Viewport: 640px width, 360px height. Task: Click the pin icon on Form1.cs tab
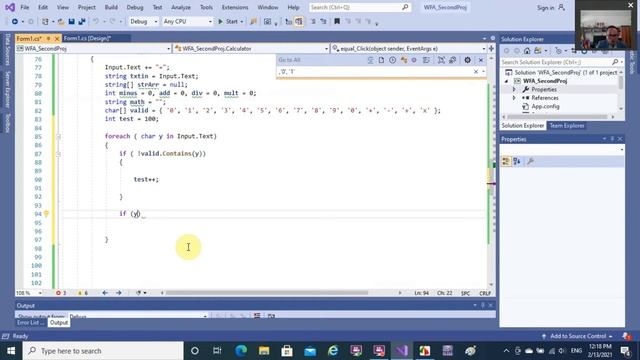point(48,38)
